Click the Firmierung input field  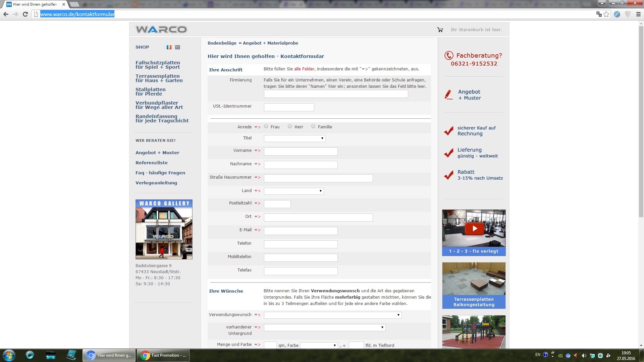336,94
